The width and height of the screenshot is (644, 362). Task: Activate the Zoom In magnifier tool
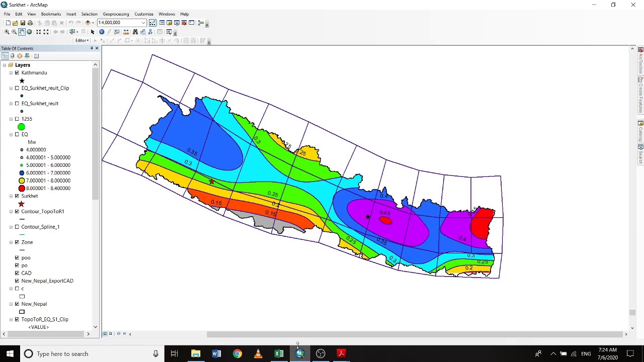tap(7, 32)
